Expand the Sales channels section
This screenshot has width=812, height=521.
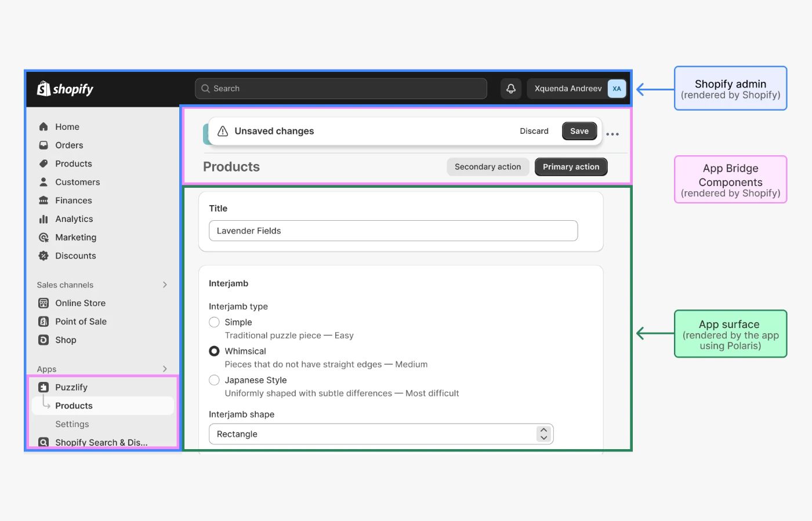[165, 285]
